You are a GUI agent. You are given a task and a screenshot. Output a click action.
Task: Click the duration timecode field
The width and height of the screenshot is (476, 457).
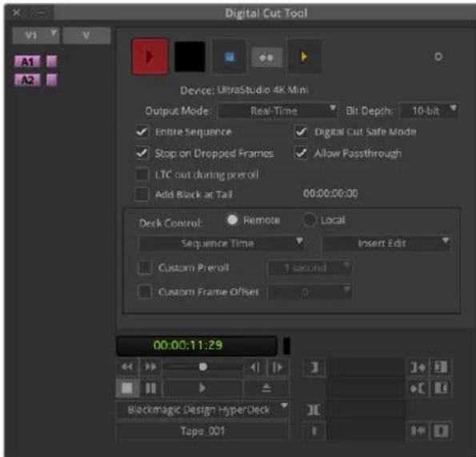366,410
